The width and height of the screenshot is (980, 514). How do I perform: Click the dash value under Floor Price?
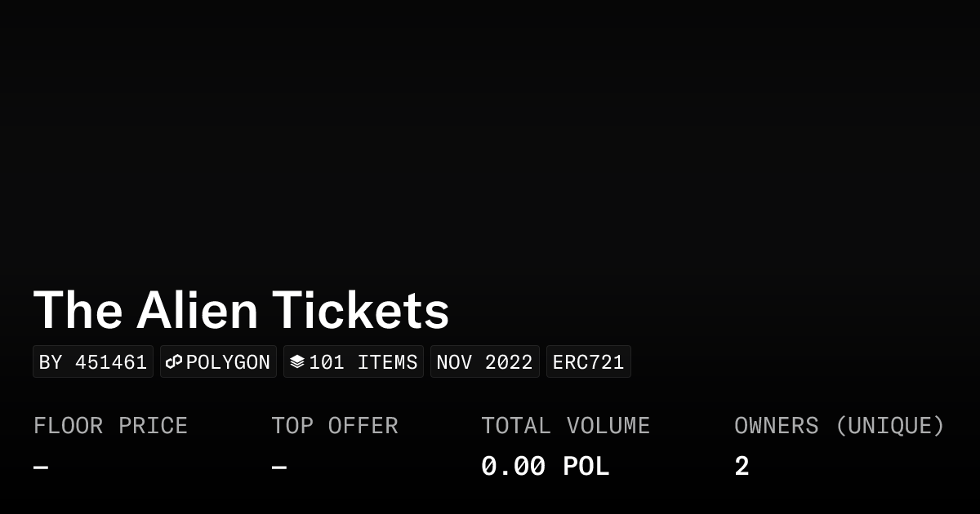click(x=41, y=467)
